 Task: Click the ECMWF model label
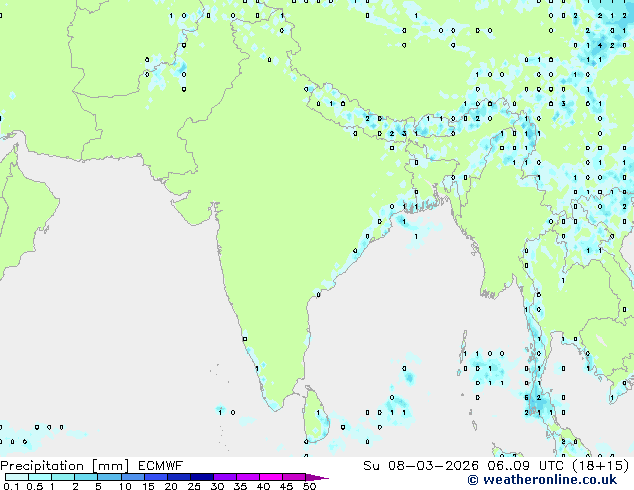[x=161, y=466]
